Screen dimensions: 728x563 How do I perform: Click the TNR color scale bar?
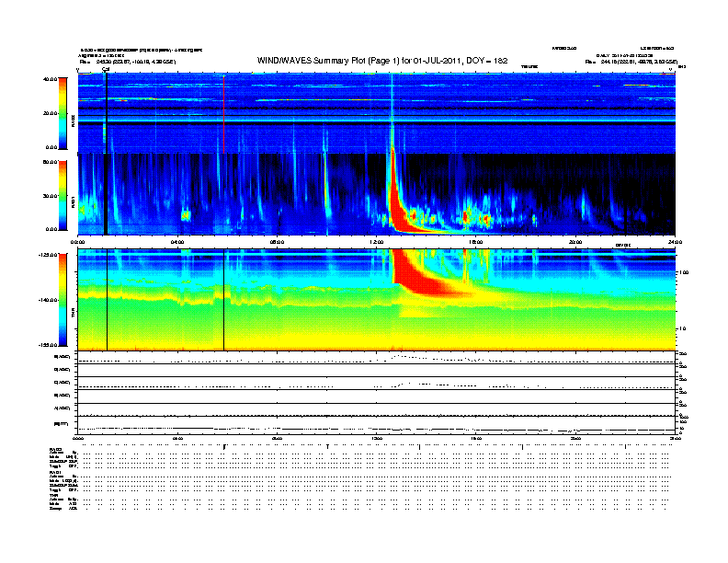click(x=63, y=300)
